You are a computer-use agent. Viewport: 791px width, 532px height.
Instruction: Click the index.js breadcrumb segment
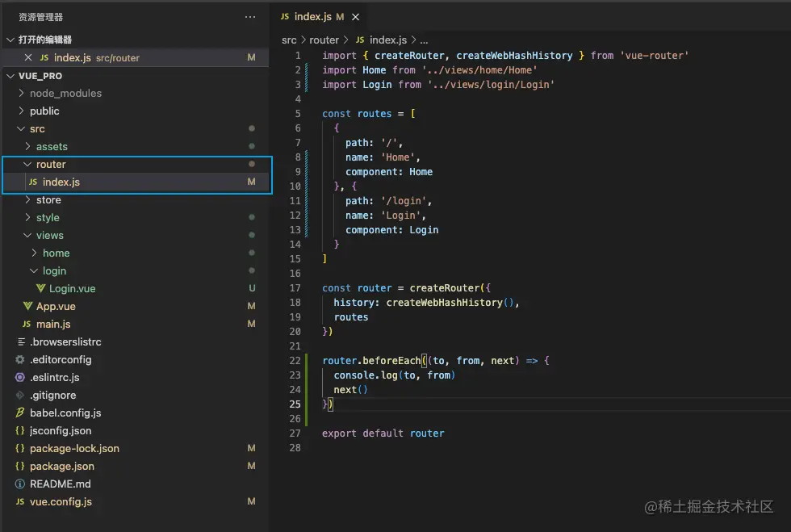(x=388, y=40)
